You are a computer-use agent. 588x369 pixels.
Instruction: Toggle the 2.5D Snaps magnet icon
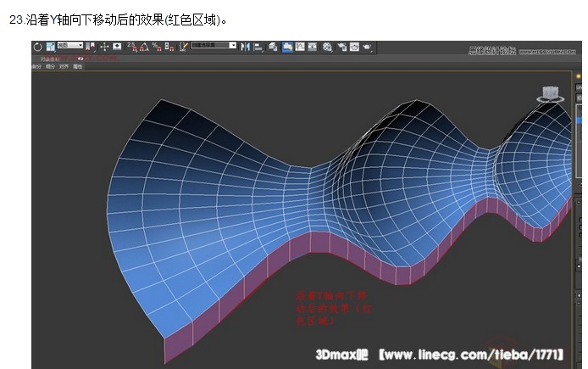(x=132, y=47)
